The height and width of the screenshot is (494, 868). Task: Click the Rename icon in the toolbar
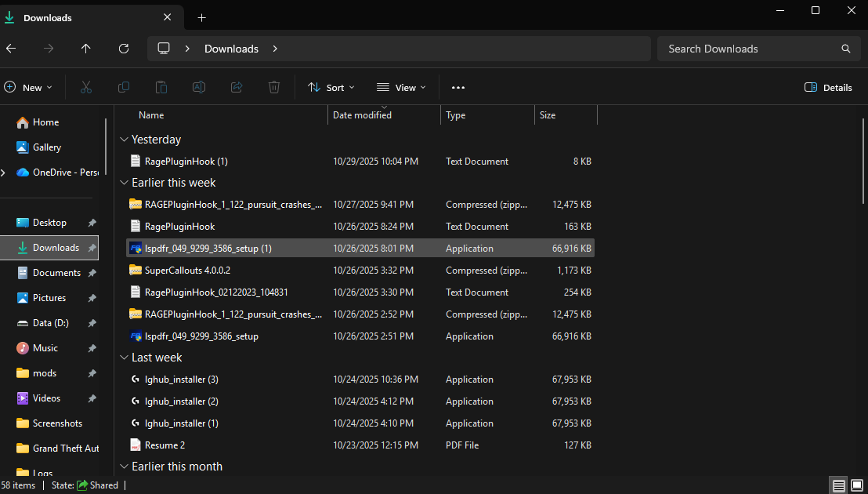pyautogui.click(x=199, y=87)
